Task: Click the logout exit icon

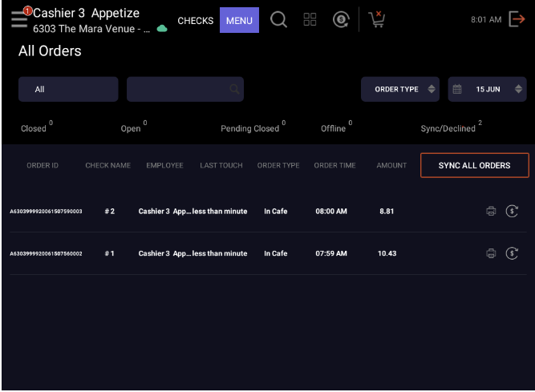Action: click(517, 20)
